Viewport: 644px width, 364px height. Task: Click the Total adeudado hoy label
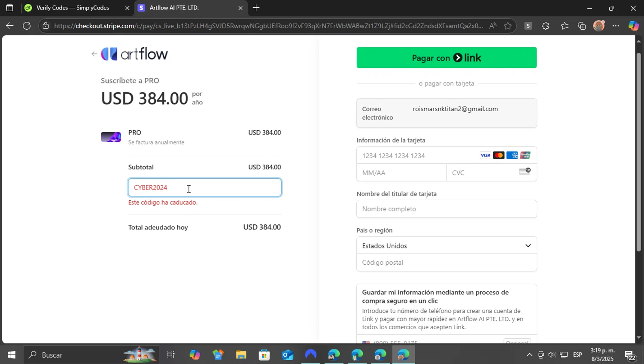coord(158,227)
